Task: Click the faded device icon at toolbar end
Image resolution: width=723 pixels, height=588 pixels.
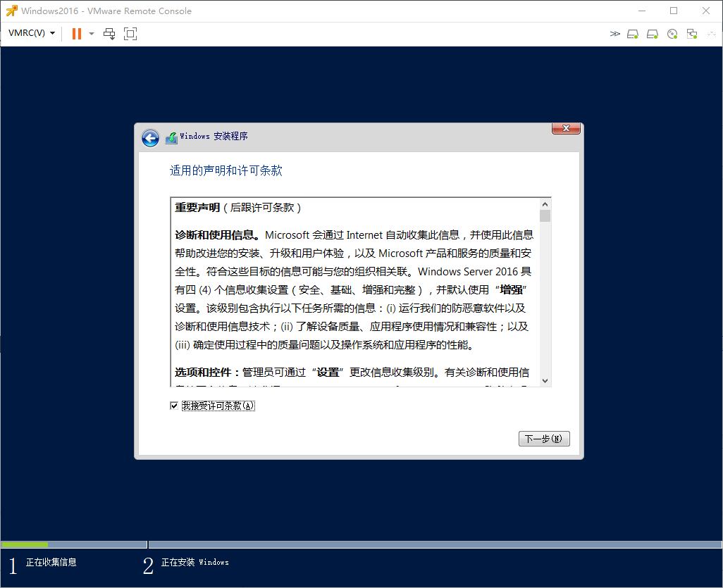Action: point(712,34)
